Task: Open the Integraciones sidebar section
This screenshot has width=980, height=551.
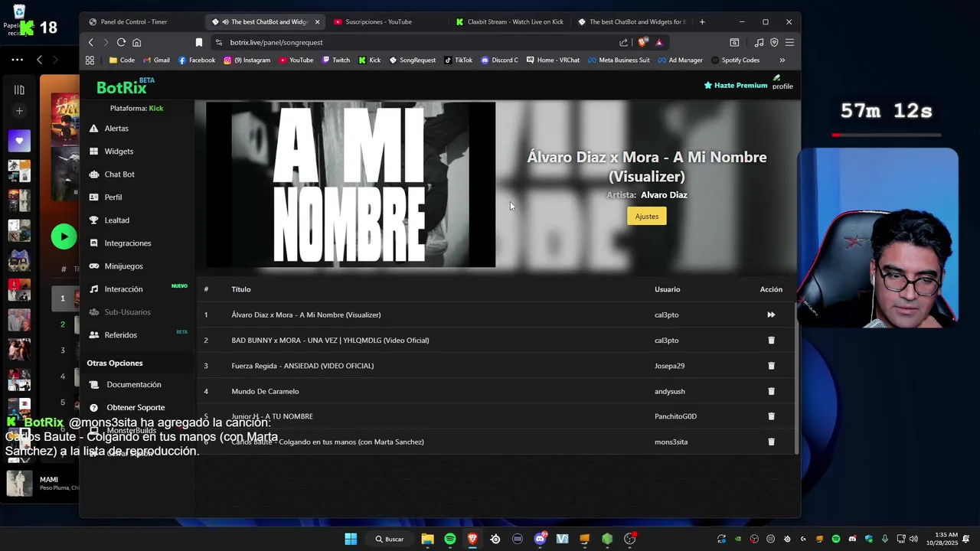Action: point(128,243)
